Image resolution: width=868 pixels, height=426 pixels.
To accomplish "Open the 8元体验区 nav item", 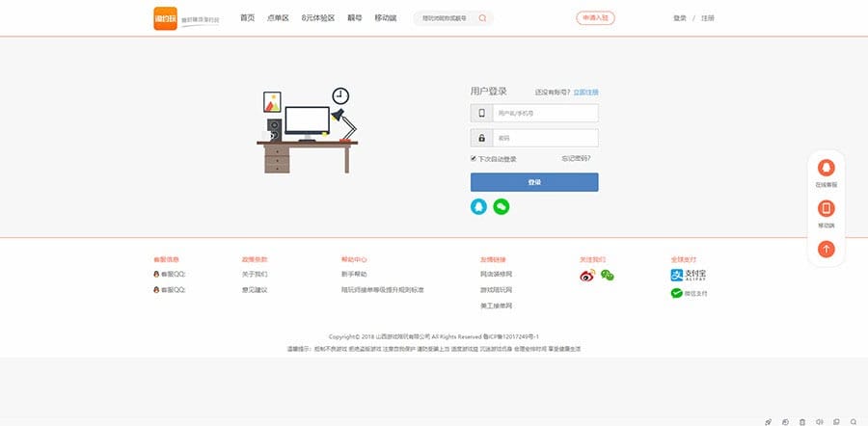I will 318,18.
